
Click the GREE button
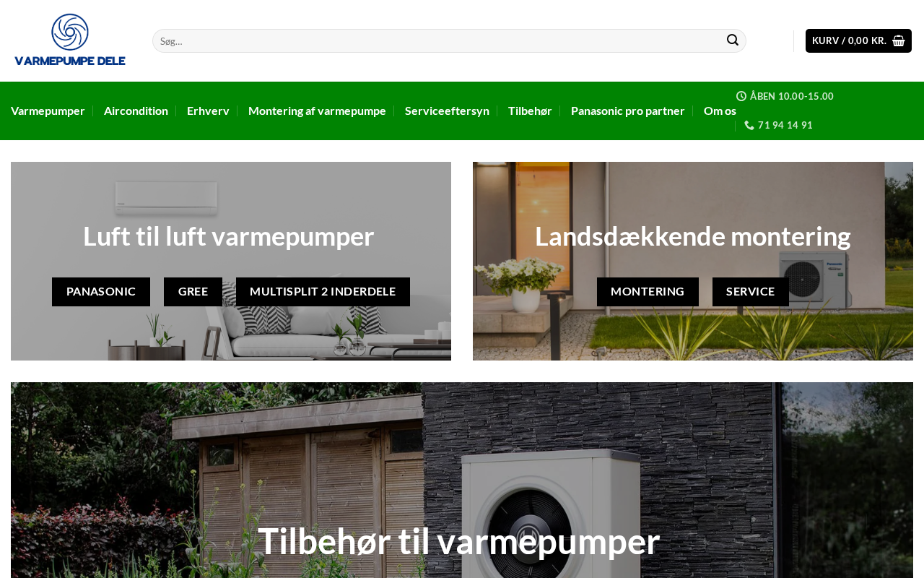pyautogui.click(x=193, y=292)
